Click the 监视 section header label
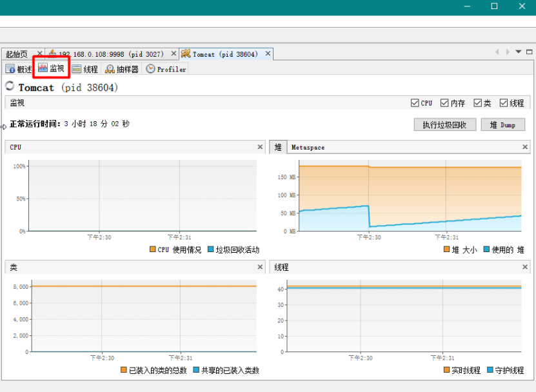 point(17,103)
